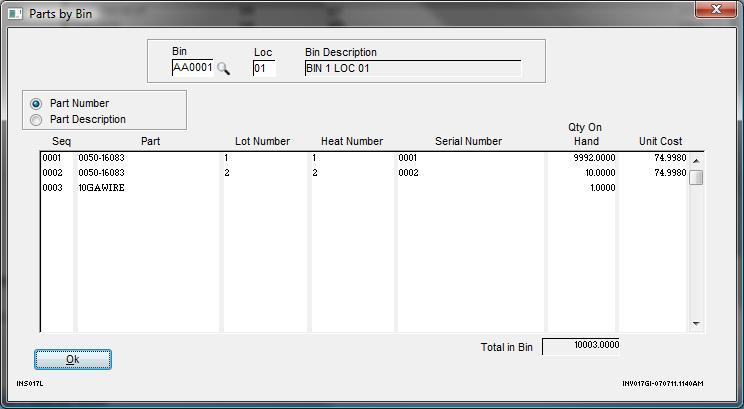Click Unit Cost 74.9980 in row 0002
The width and height of the screenshot is (744, 409).
(x=670, y=173)
